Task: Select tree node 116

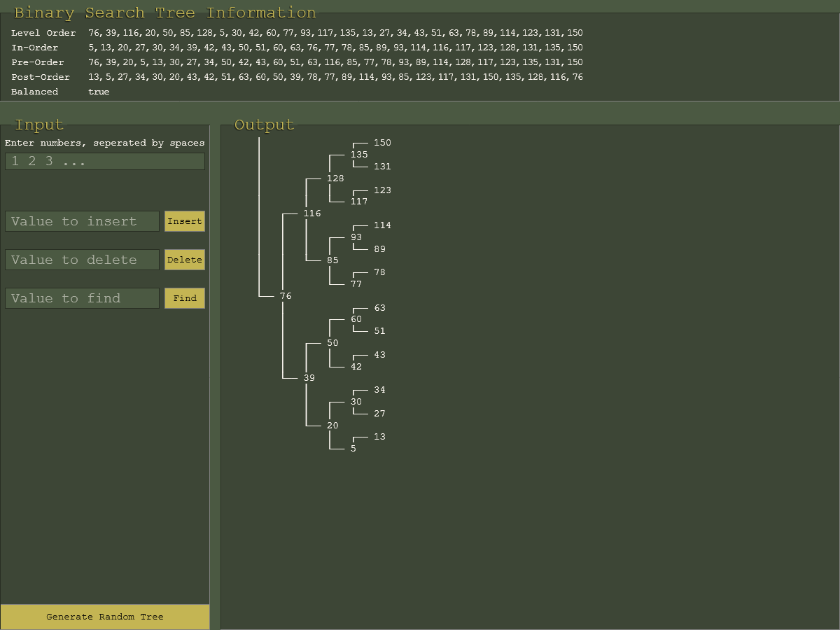Action: click(x=312, y=213)
